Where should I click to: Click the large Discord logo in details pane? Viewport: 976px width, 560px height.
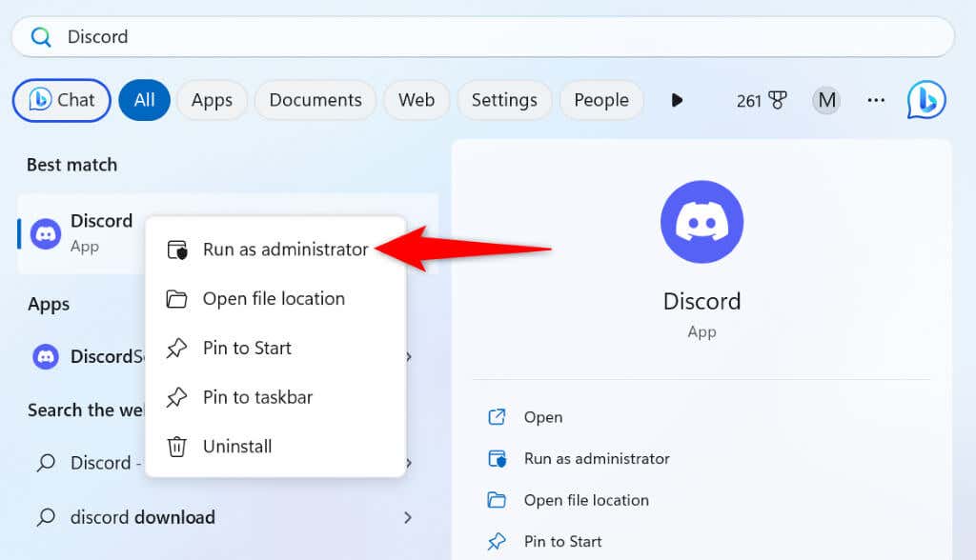click(x=702, y=222)
